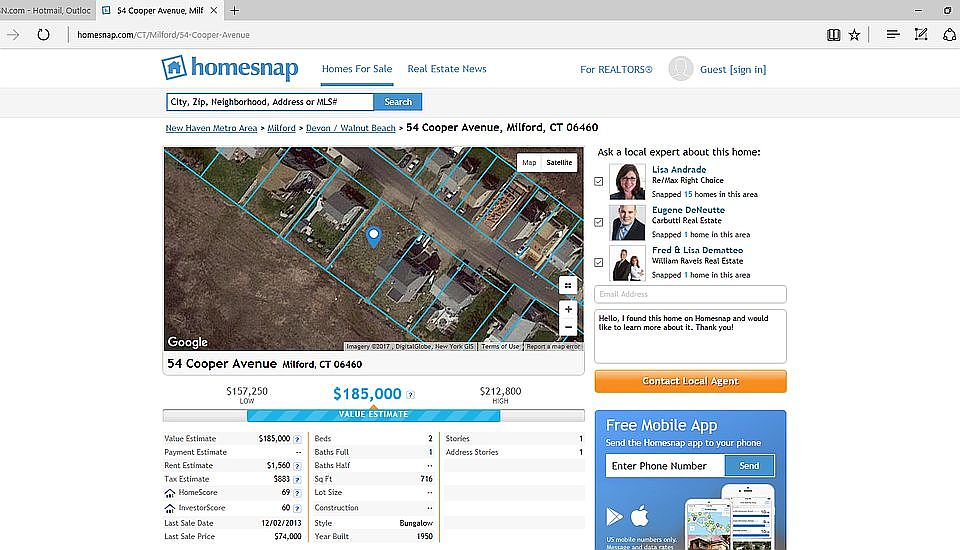
Task: Click the blue location pin on map
Action: point(374,236)
